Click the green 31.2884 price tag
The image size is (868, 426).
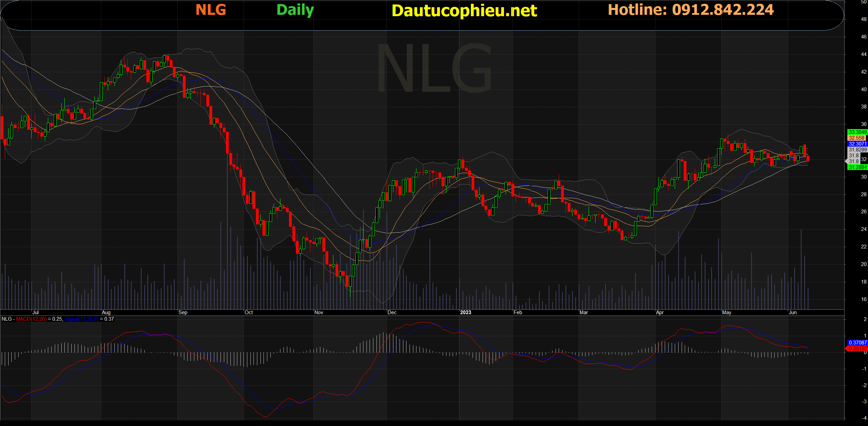tap(857, 167)
